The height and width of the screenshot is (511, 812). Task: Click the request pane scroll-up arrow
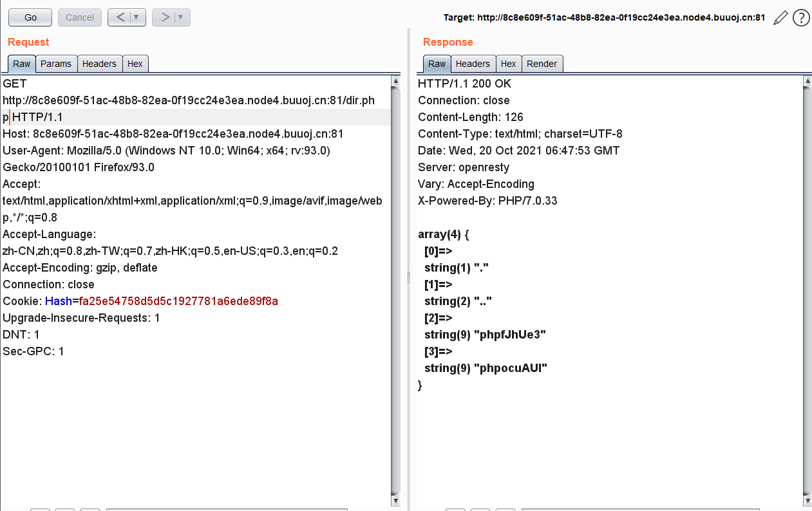(395, 81)
